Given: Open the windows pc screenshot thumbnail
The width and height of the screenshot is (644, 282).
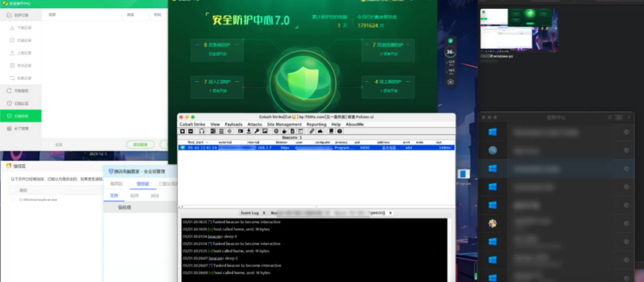Looking at the screenshot, I should (x=519, y=30).
